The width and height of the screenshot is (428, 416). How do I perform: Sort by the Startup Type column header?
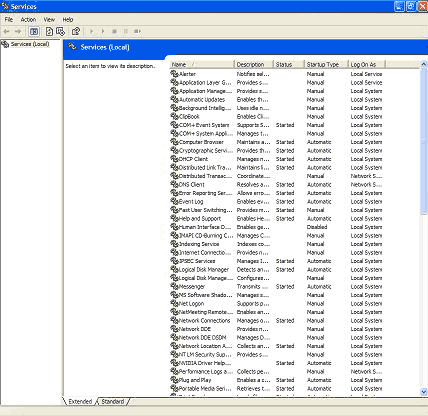point(326,65)
